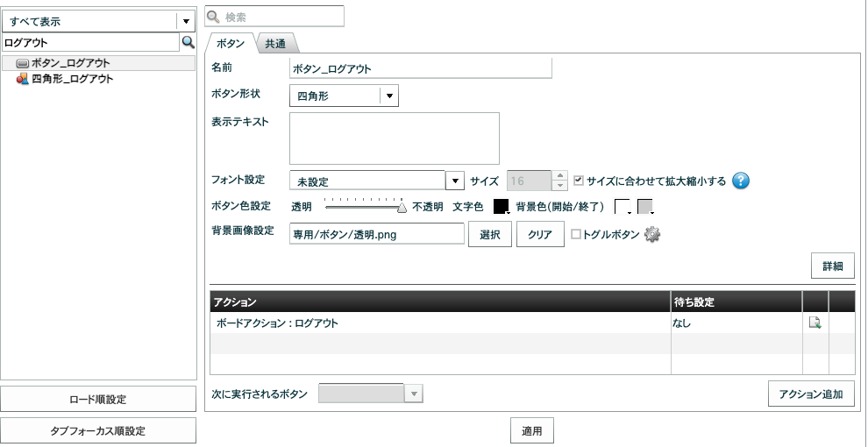Click the なし wait setting cell
The height and width of the screenshot is (447, 868).
(x=736, y=323)
